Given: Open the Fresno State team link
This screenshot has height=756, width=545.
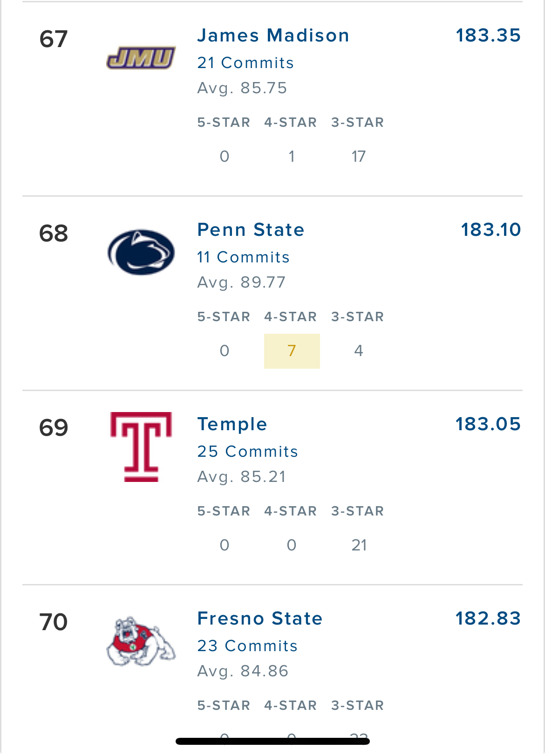Looking at the screenshot, I should point(260,619).
